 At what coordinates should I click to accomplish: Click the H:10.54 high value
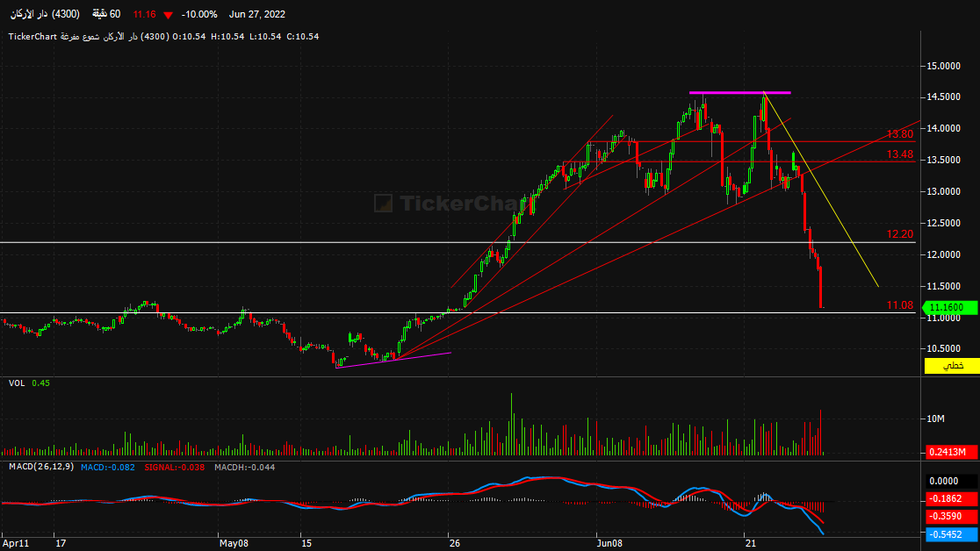(x=227, y=37)
